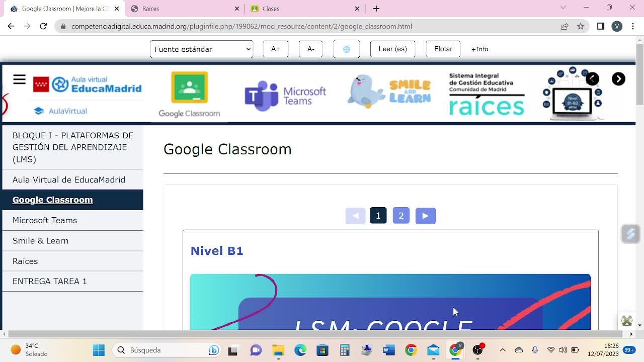Click the browser address bar URL
The width and height of the screenshot is (644, 362).
point(242,26)
